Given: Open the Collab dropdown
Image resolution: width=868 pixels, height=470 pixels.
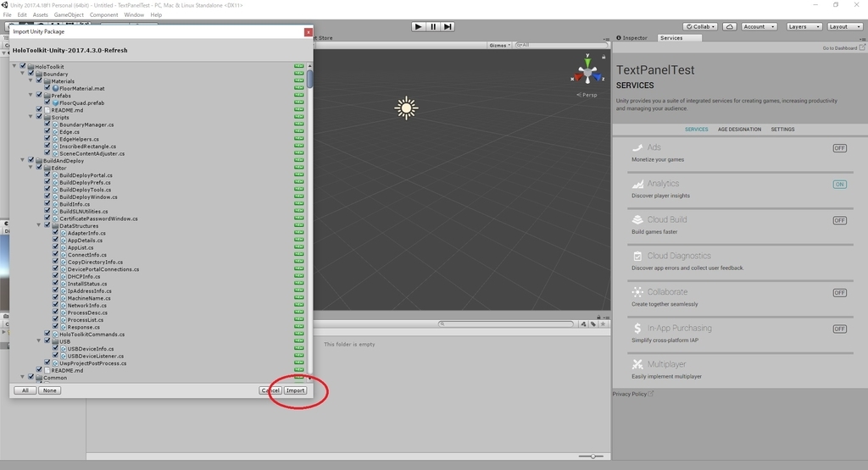Looking at the screenshot, I should point(701,26).
